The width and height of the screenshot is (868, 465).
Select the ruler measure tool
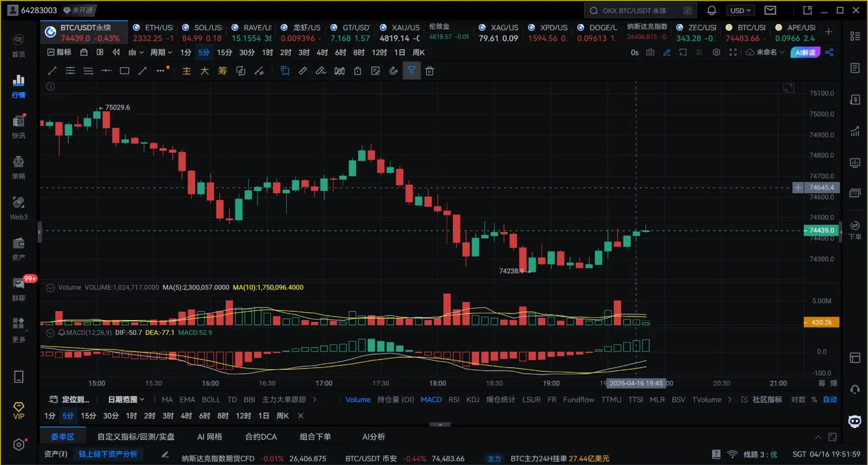coord(303,71)
